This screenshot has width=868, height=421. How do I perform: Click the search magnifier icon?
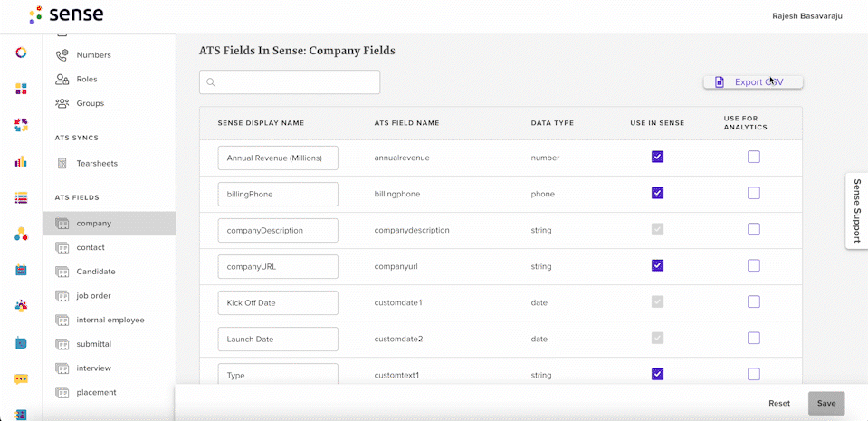(x=210, y=82)
